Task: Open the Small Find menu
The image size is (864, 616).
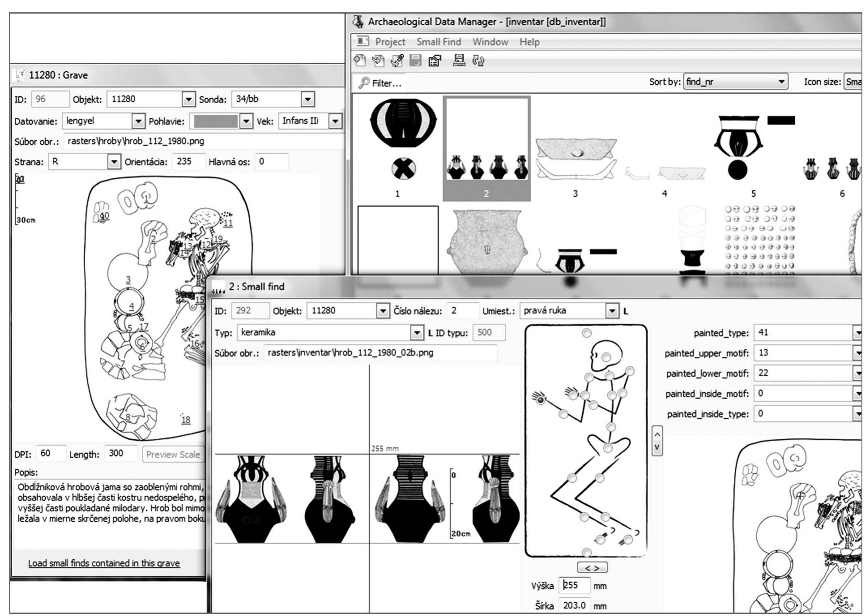Action: [x=438, y=42]
